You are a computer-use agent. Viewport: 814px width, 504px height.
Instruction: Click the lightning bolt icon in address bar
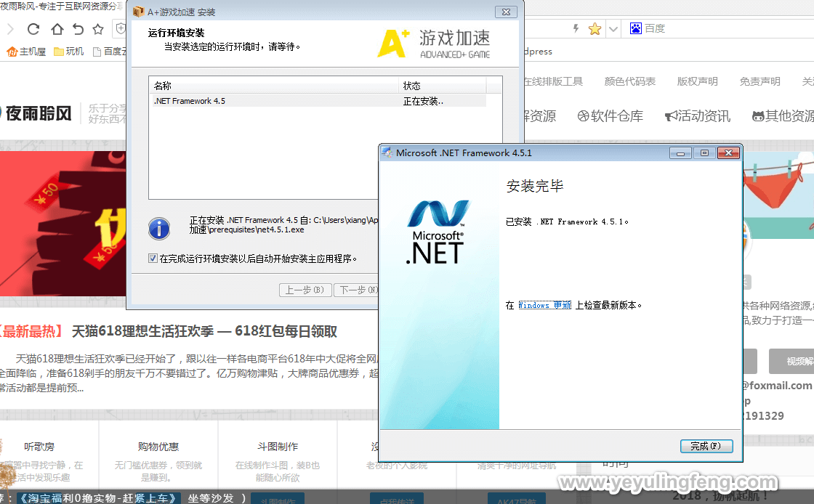(x=576, y=28)
